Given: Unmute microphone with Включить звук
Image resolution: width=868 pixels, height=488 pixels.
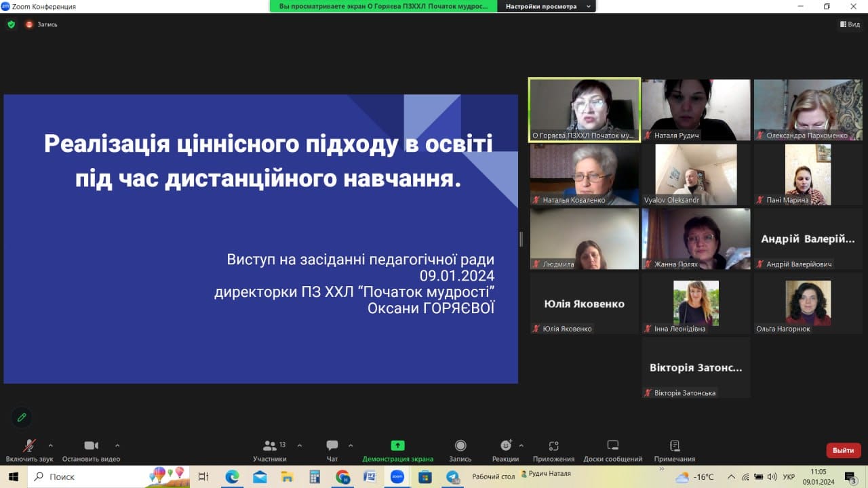Looking at the screenshot, I should tap(29, 445).
